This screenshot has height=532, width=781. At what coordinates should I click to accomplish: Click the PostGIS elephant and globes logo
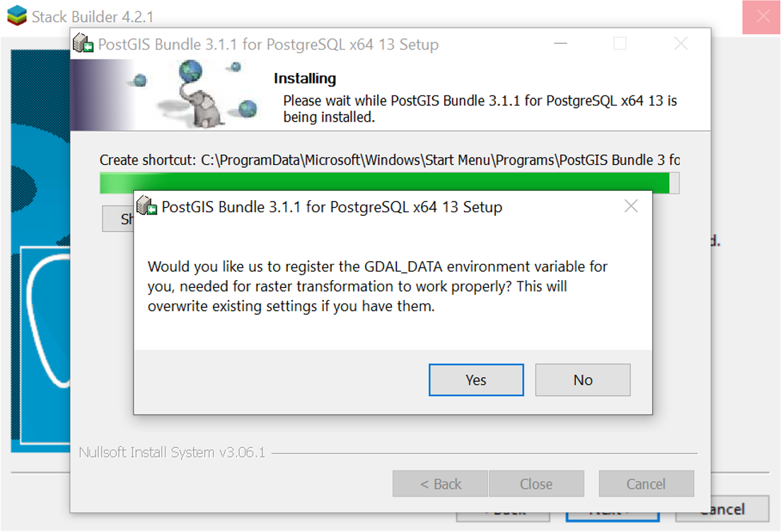(202, 96)
